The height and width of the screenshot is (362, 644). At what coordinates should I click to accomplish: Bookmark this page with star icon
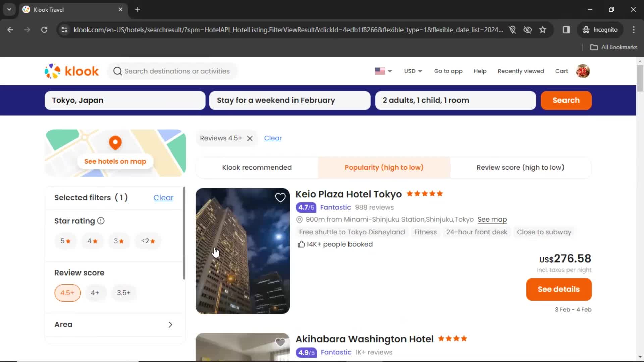[543, 30]
